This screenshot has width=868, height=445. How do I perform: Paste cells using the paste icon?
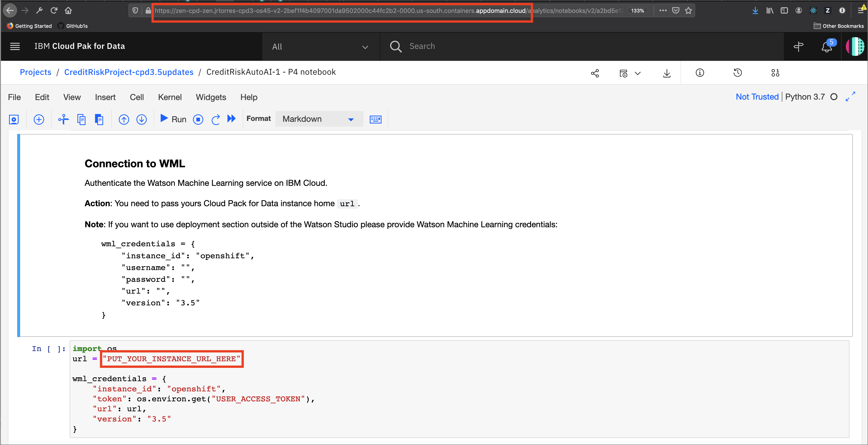coord(99,119)
